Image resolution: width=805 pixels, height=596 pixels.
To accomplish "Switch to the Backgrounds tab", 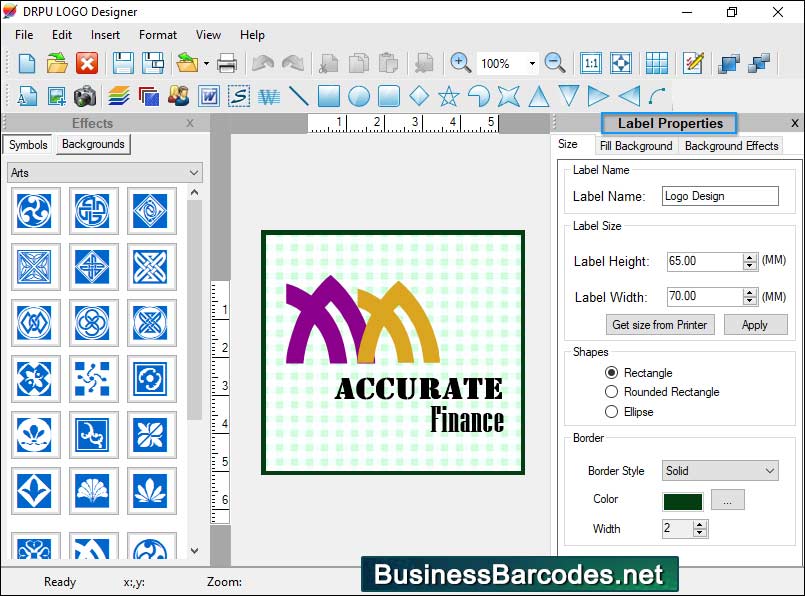I will 92,144.
